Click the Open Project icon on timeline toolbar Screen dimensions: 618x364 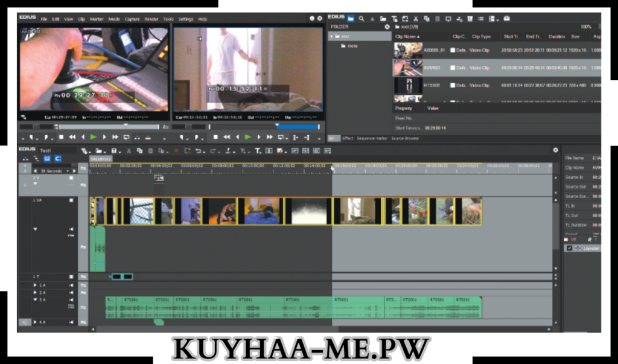pyautogui.click(x=100, y=151)
